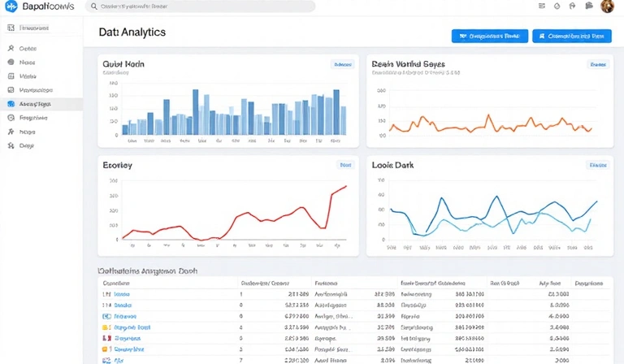Viewport: 624px width, 364px height.
Task: Open the orange line chart card's corner button
Action: 598,63
